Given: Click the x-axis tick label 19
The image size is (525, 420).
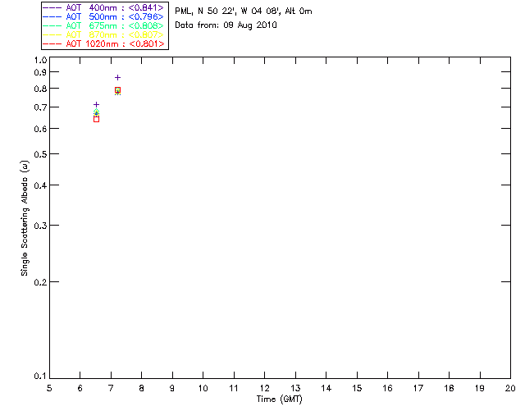Looking at the screenshot, I should point(480,388).
